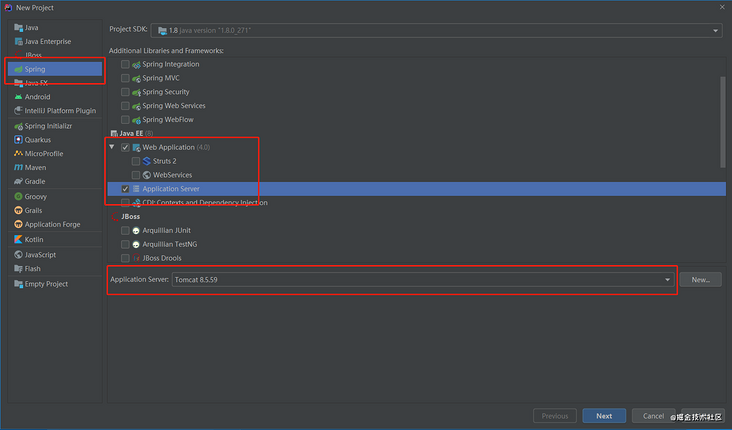Click the Next button
The image size is (732, 430).
(604, 416)
